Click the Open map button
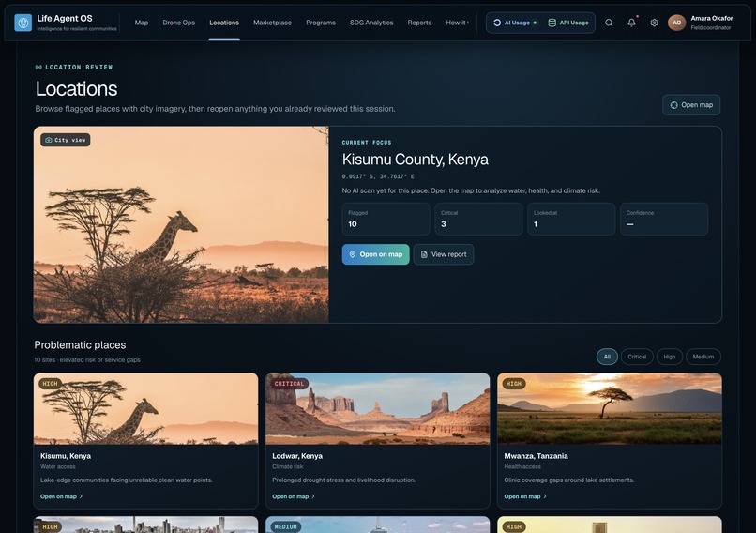 (x=691, y=105)
